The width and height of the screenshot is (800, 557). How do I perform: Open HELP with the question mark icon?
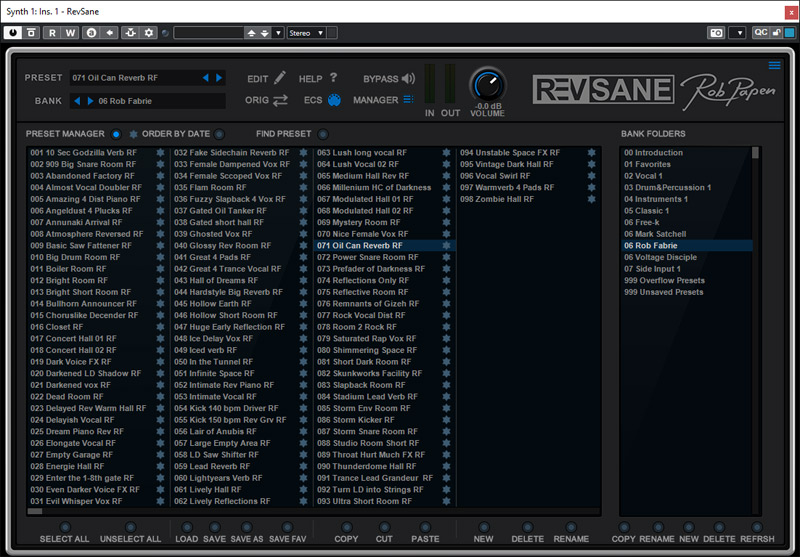[333, 78]
